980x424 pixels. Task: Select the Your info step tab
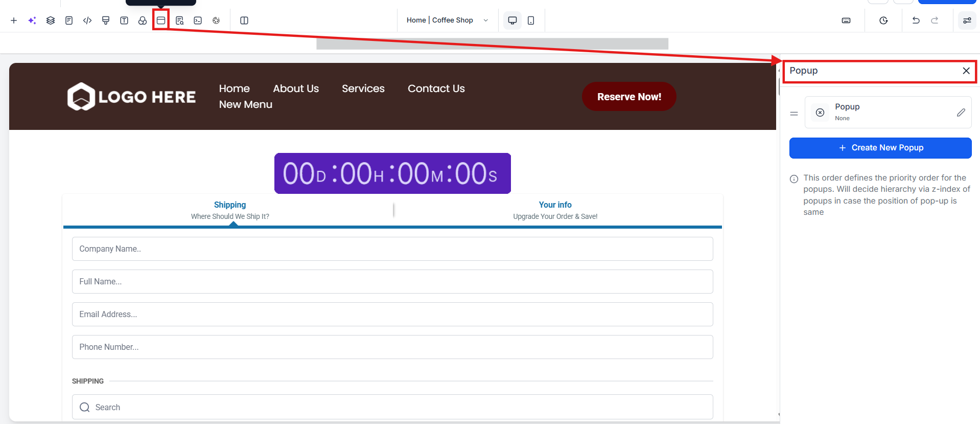(555, 210)
